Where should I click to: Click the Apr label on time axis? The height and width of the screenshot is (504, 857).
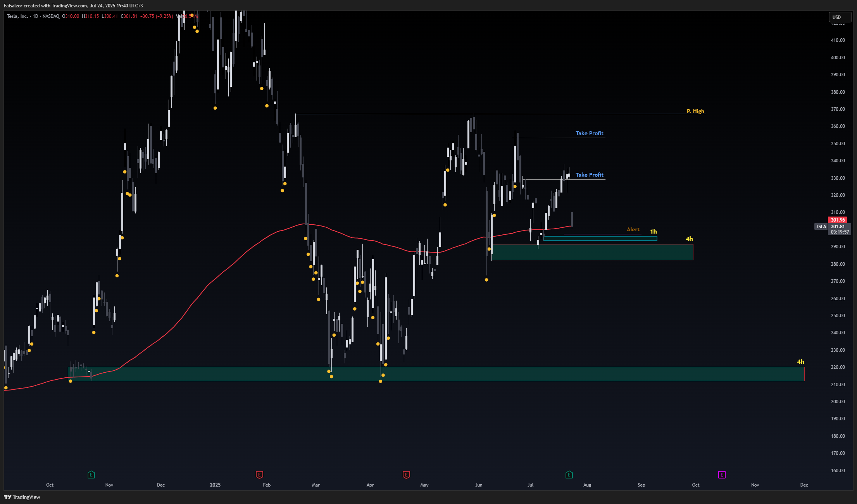tap(370, 485)
